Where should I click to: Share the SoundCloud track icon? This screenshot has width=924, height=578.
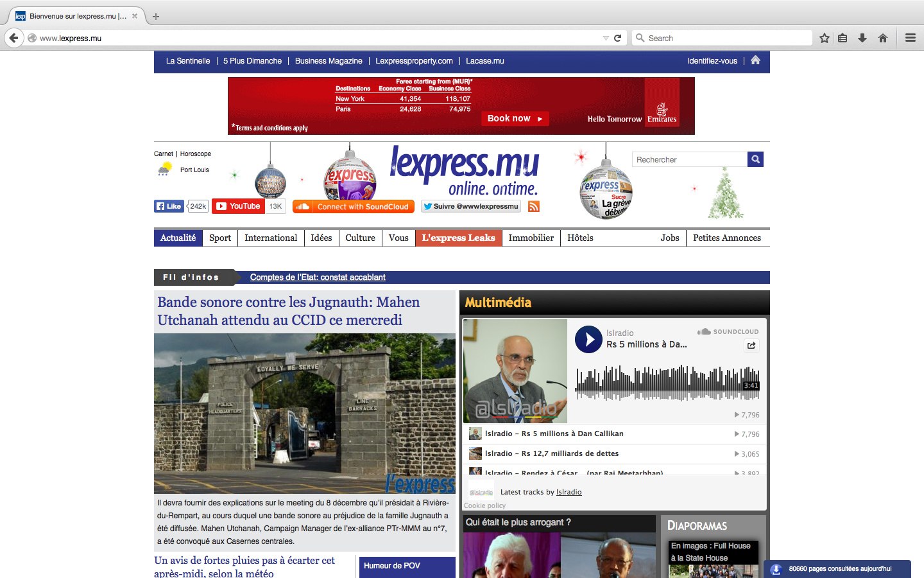[751, 345]
